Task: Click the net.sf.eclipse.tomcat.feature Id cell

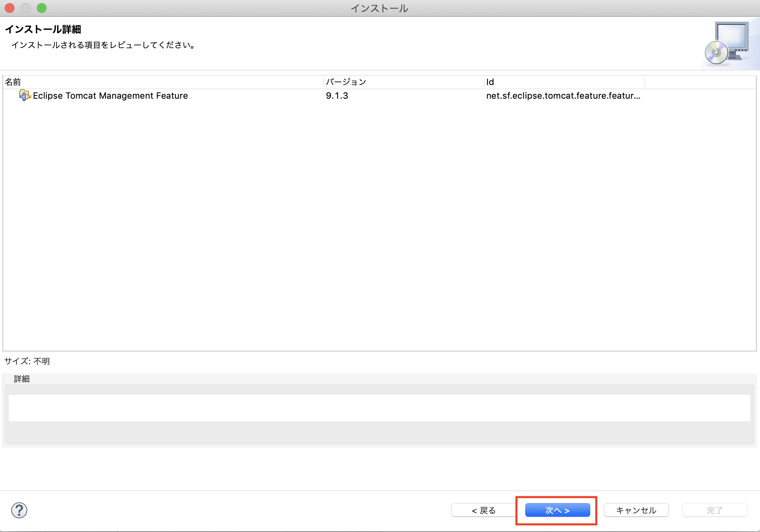Action: tap(563, 95)
